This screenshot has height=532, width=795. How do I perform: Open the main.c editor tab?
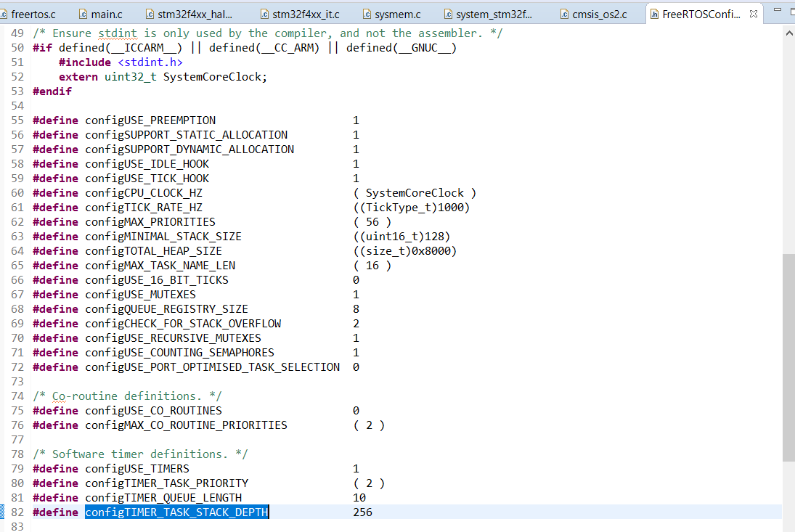click(x=100, y=15)
